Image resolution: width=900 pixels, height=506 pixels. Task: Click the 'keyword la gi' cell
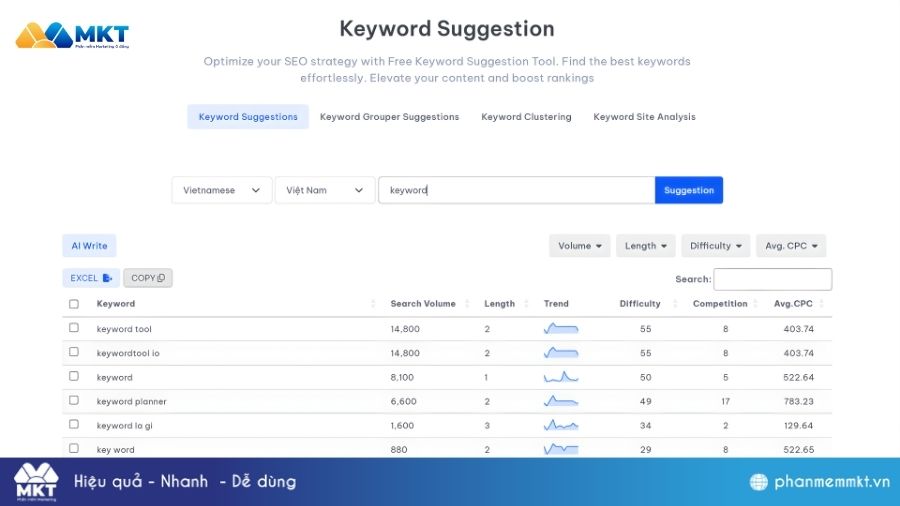[125, 425]
